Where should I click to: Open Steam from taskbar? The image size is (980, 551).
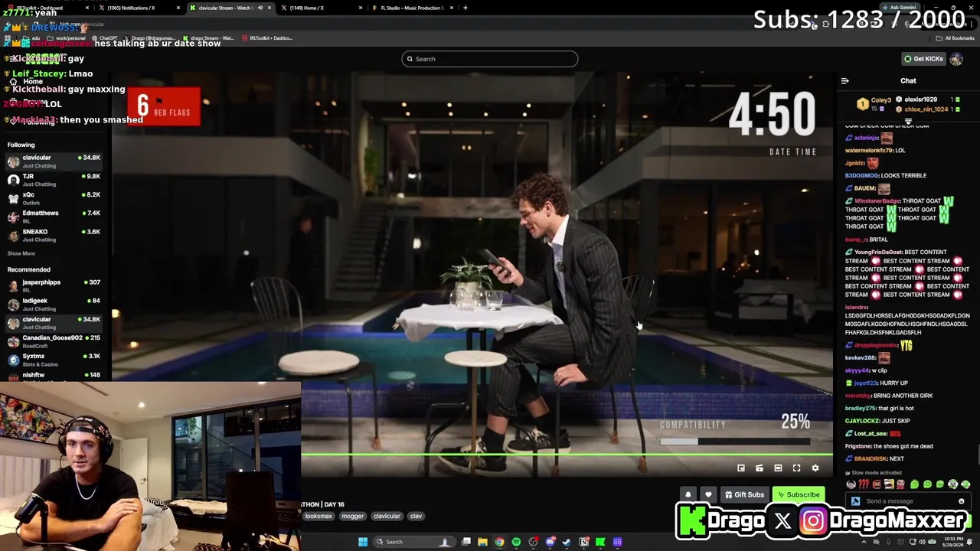[567, 542]
